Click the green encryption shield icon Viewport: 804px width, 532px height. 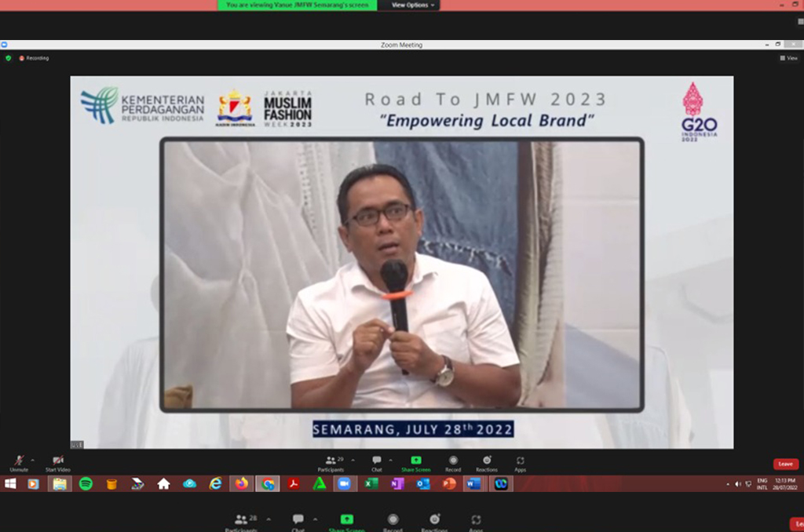[x=9, y=58]
